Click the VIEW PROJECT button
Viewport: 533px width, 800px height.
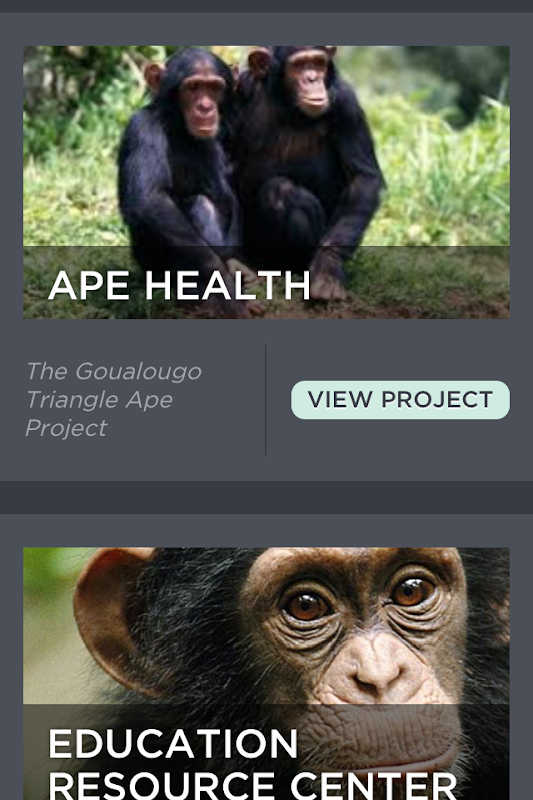click(400, 399)
